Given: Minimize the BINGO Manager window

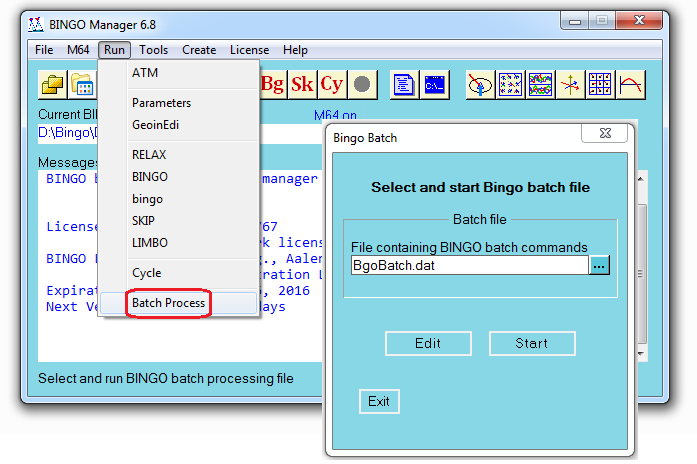Looking at the screenshot, I should pos(575,20).
